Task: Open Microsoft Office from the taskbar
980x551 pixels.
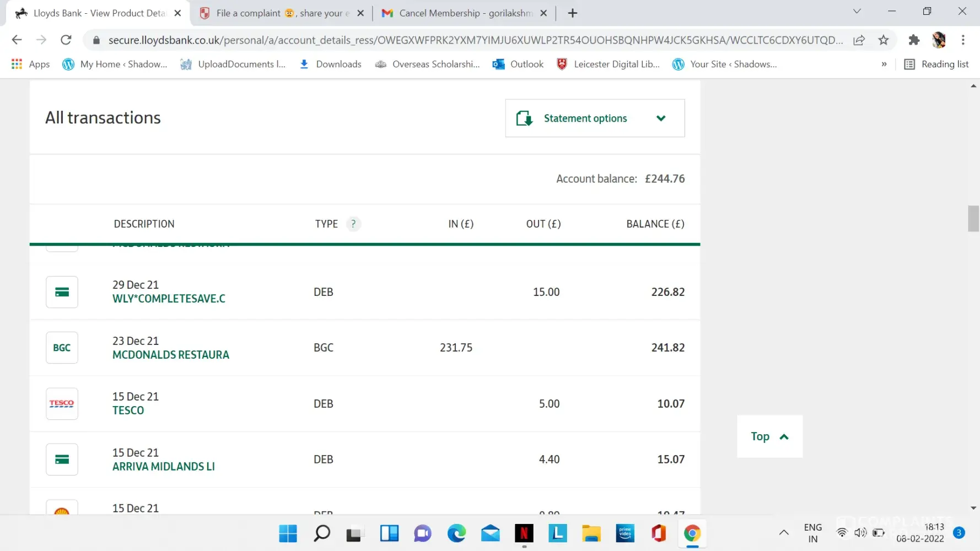Action: coord(659,533)
